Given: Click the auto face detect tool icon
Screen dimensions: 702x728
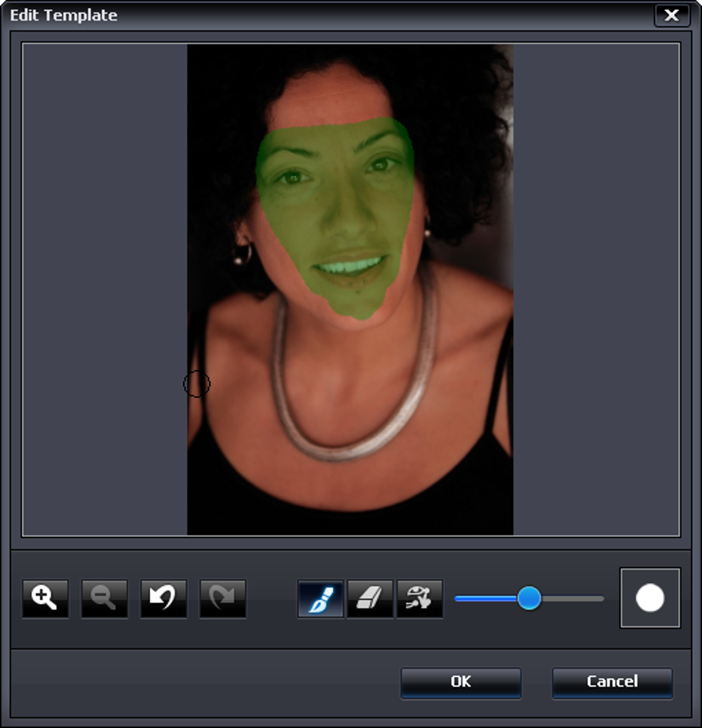Looking at the screenshot, I should (x=420, y=599).
